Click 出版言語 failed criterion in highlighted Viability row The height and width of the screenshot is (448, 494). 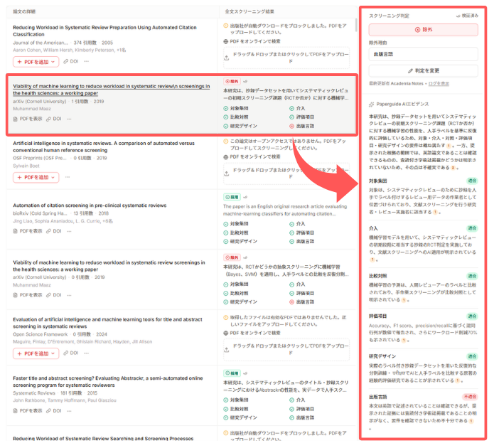302,126
